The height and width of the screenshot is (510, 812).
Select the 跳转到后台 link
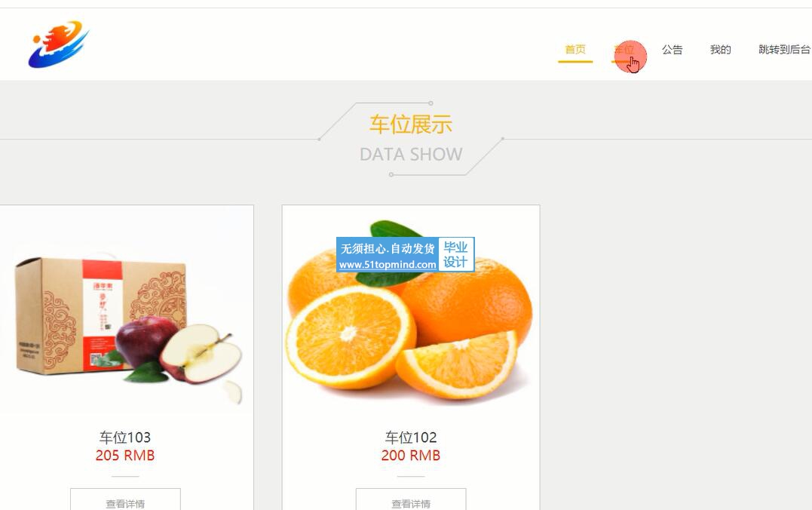[x=785, y=50]
